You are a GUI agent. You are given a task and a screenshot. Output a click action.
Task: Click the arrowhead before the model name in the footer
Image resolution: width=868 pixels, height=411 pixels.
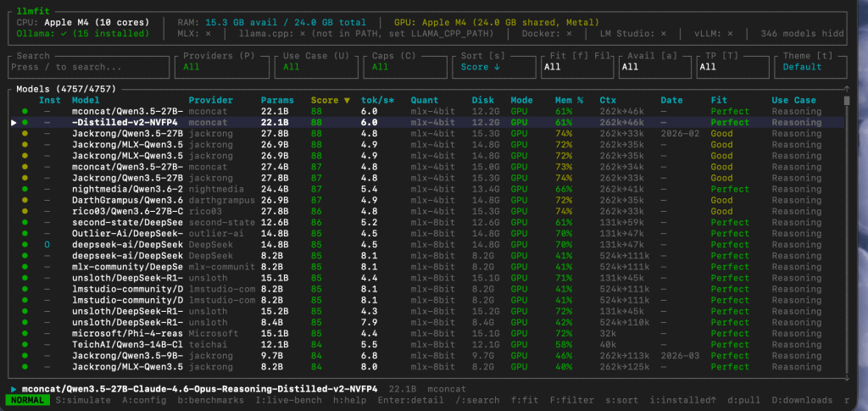coord(14,389)
